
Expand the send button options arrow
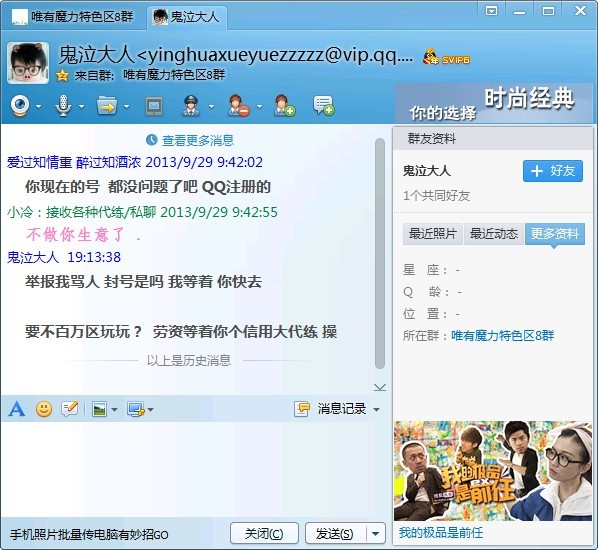376,534
